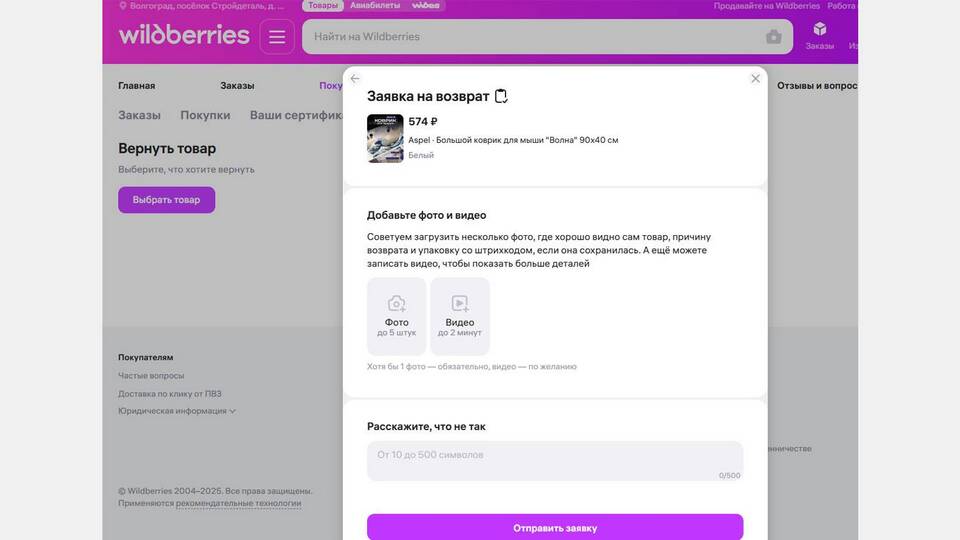Open the mouse pad product thumbnail
Image resolution: width=960 pixels, height=540 pixels.
pyautogui.click(x=385, y=138)
